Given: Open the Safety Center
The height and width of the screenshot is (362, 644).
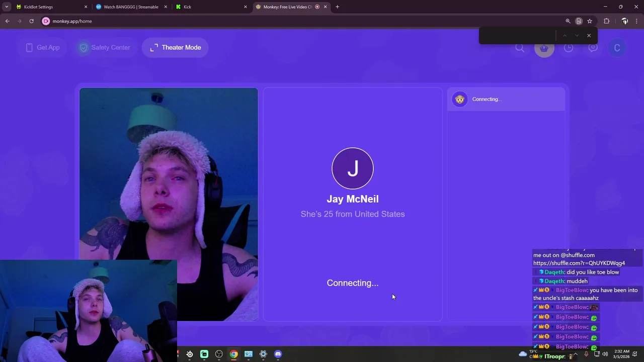Looking at the screenshot, I should 105,47.
